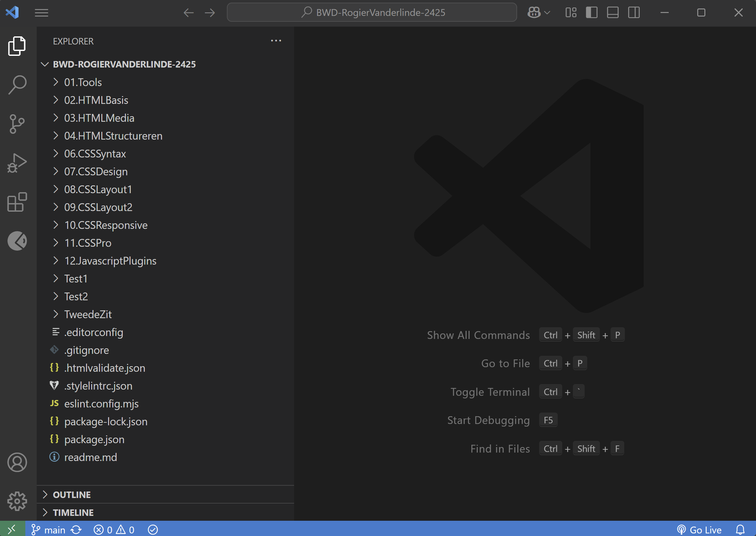Toggle the bottom panel visibility
The width and height of the screenshot is (756, 536).
(613, 12)
